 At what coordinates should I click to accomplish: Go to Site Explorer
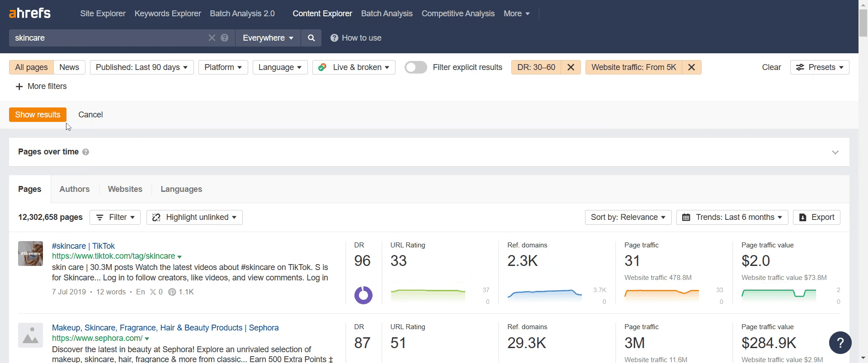click(103, 14)
